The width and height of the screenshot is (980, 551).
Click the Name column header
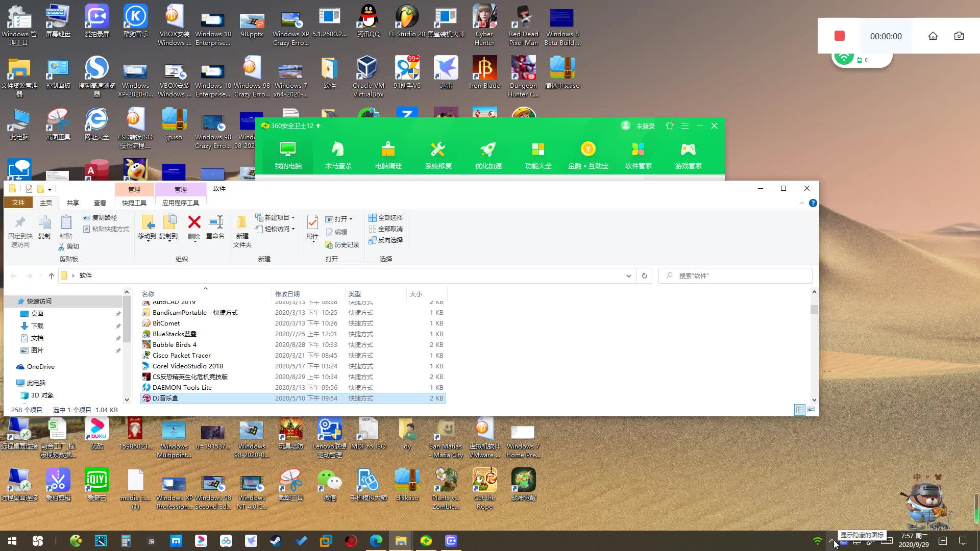[x=206, y=294]
